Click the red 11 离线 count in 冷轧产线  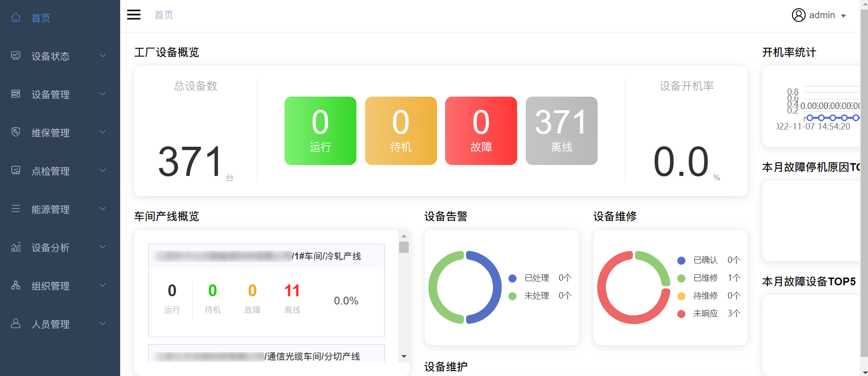[x=292, y=291]
